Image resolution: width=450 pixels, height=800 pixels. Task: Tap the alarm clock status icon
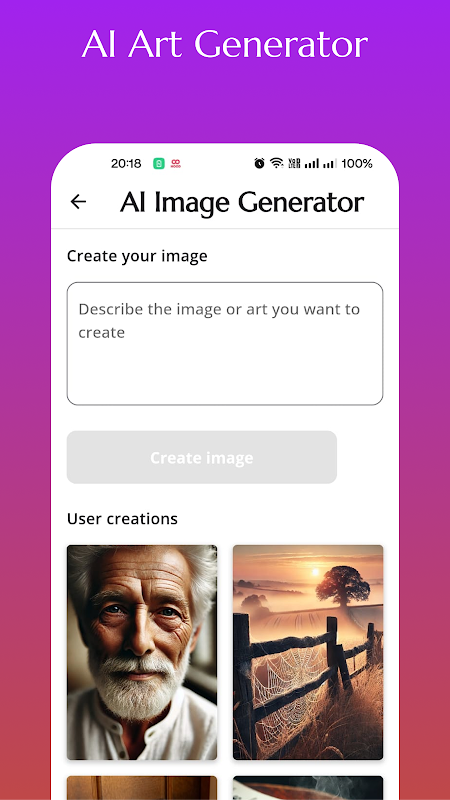coord(259,163)
